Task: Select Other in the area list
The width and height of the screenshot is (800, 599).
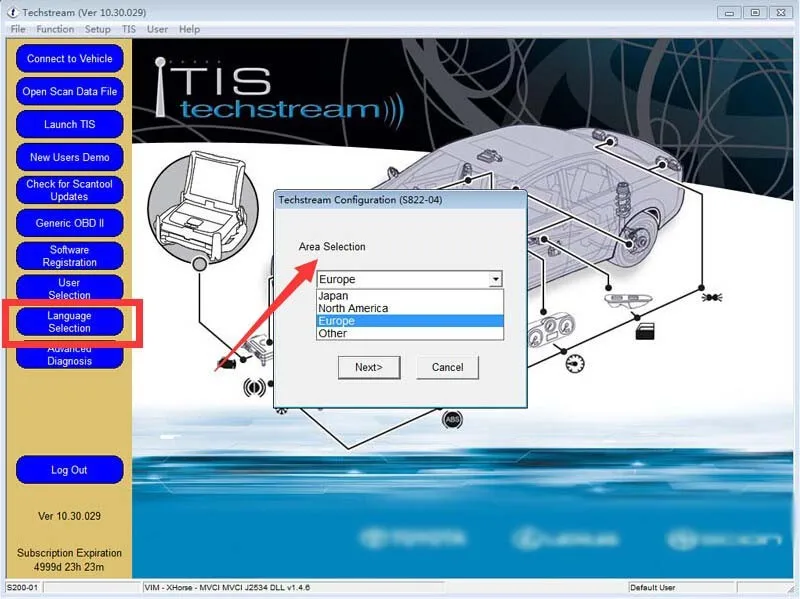Action: pyautogui.click(x=410, y=333)
